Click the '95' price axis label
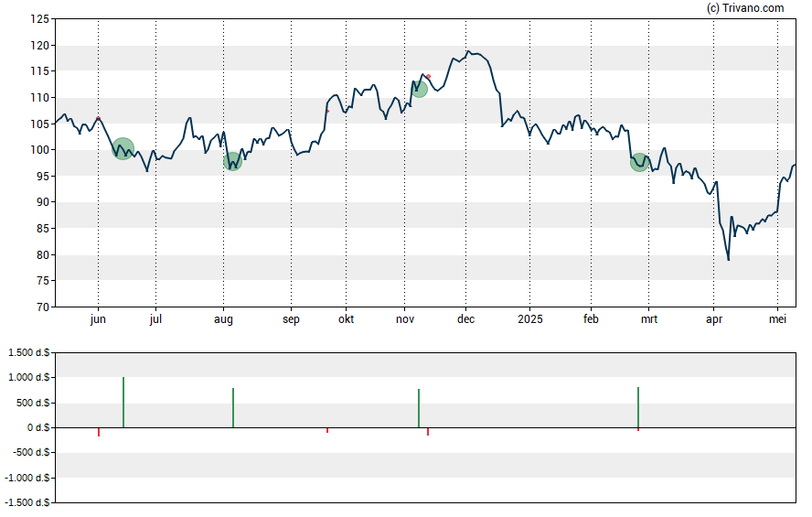 click(43, 177)
